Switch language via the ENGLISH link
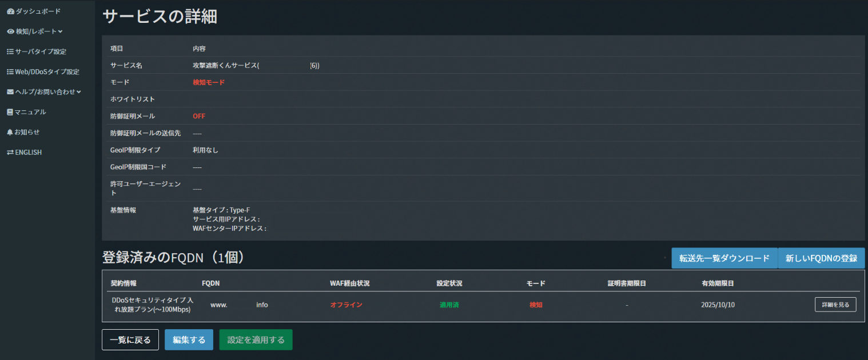 pyautogui.click(x=29, y=153)
